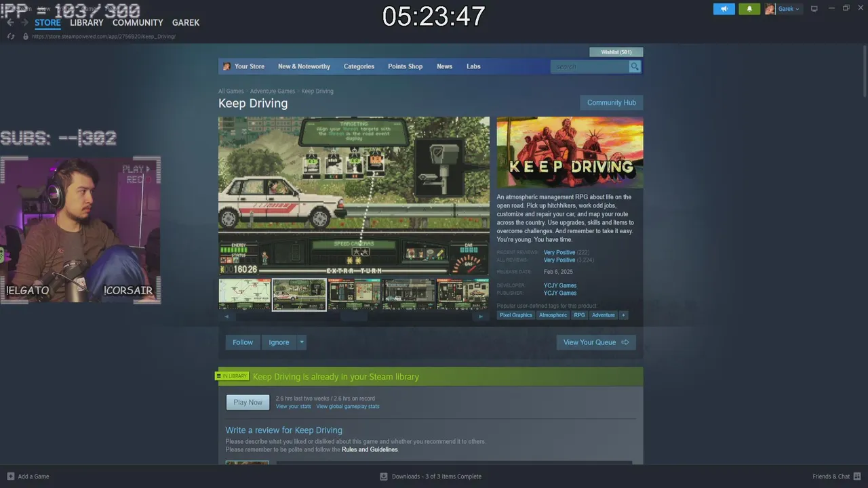Click the Keep Driving breadcrumb link
Viewport: 868px width, 488px height.
tap(317, 91)
